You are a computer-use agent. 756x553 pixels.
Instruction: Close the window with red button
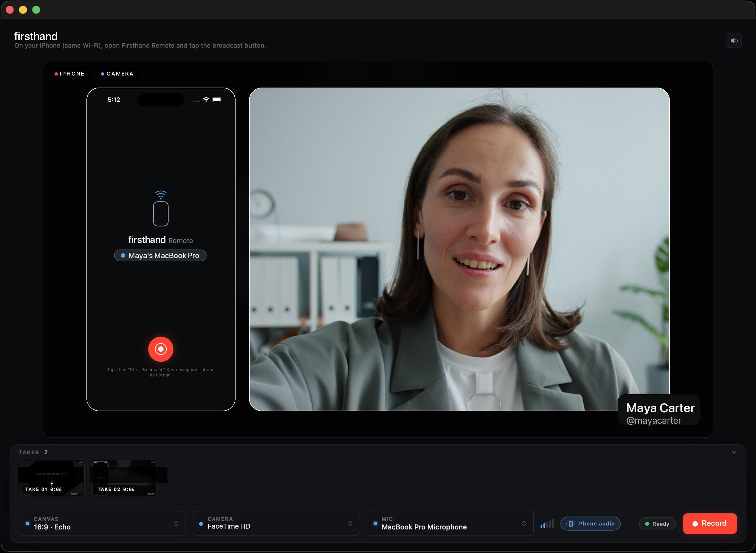point(10,10)
